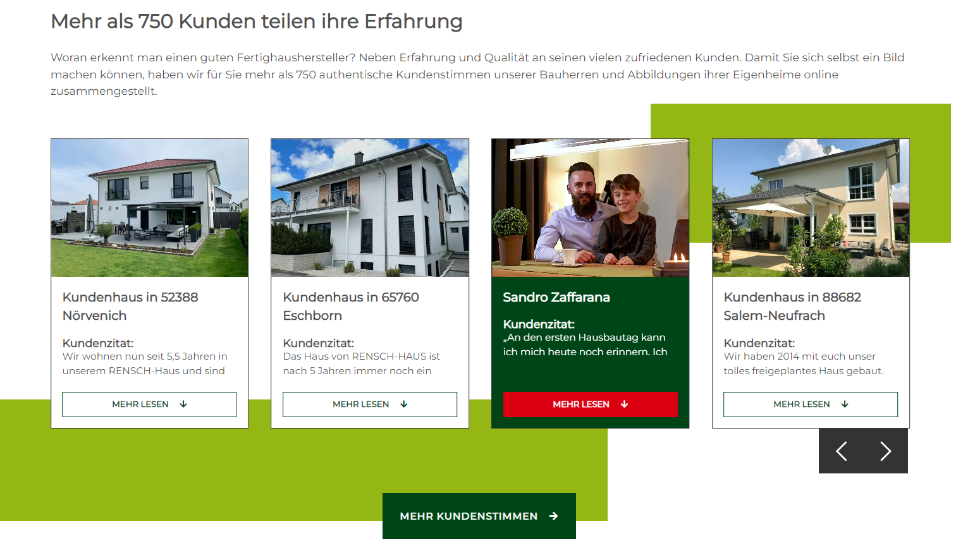This screenshot has height=560, width=975.
Task: Click down arrow in red Mehr Lesen button
Action: [x=624, y=405]
